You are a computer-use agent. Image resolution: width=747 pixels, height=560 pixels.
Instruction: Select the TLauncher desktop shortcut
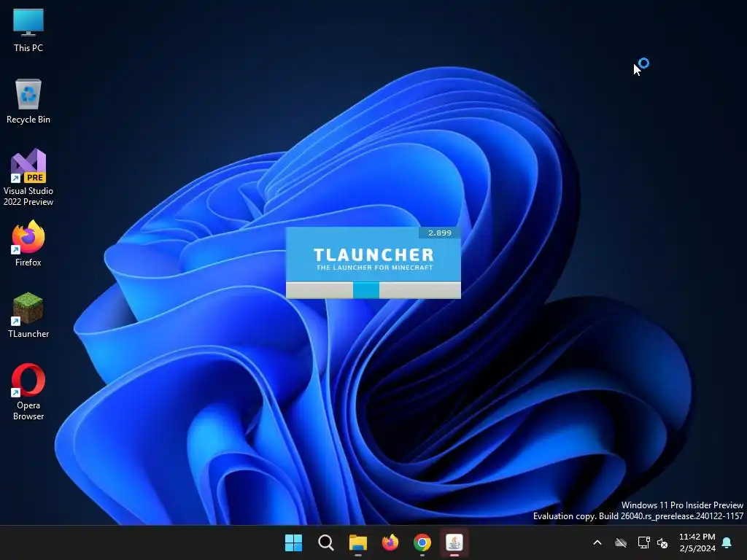pos(28,315)
